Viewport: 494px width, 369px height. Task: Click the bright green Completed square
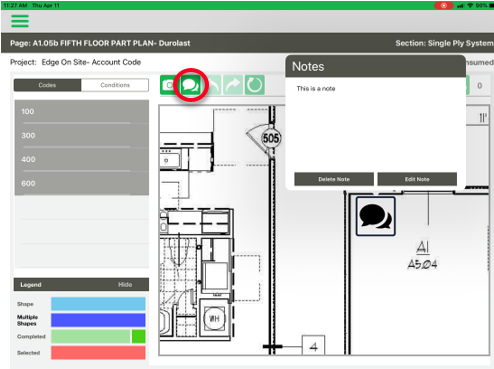pos(139,336)
